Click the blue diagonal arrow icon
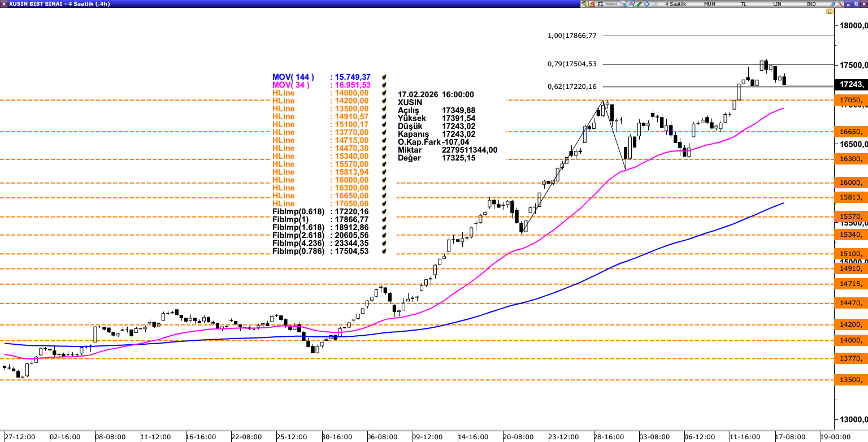Viewport: 868px width, 442px height. click(832, 4)
